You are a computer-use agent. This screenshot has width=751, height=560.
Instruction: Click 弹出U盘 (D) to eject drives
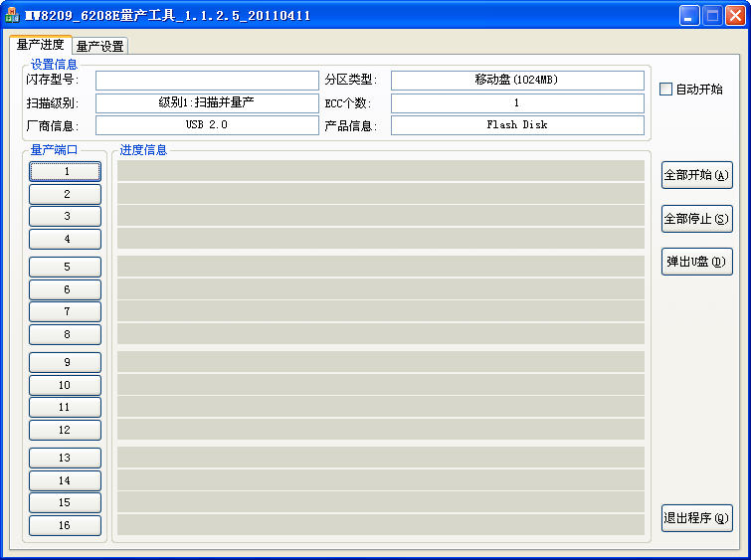click(x=696, y=262)
